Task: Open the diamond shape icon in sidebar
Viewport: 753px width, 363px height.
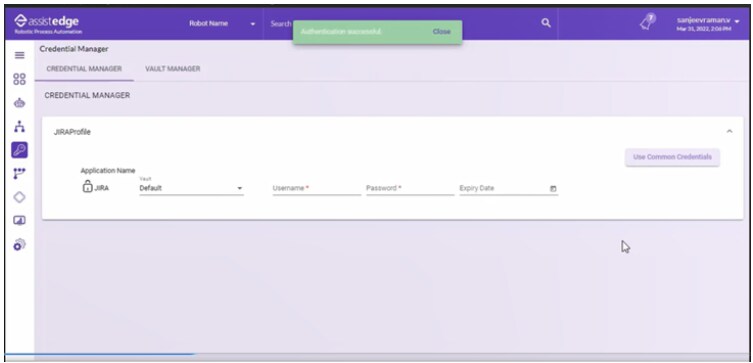Action: 19,197
